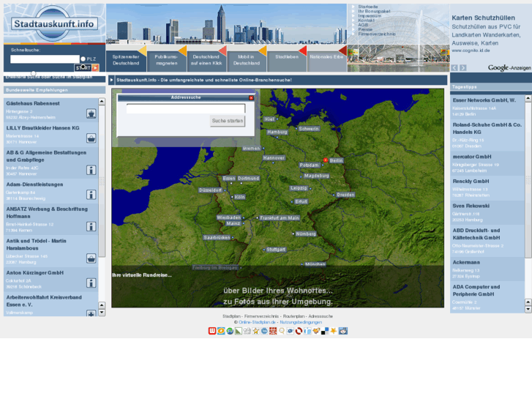Screen dimensions: 532x399
Task: Click scroll-up arrow of Bundesweite Empfehlungen list
Action: (102, 102)
